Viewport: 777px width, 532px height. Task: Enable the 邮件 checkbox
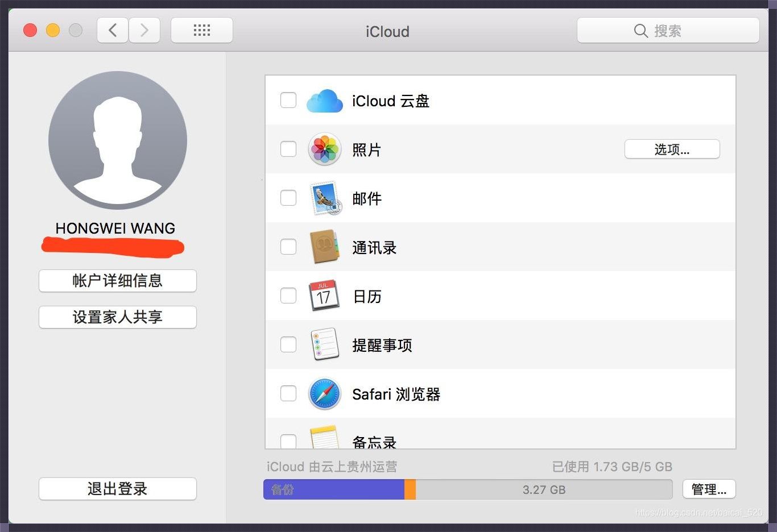coord(288,198)
